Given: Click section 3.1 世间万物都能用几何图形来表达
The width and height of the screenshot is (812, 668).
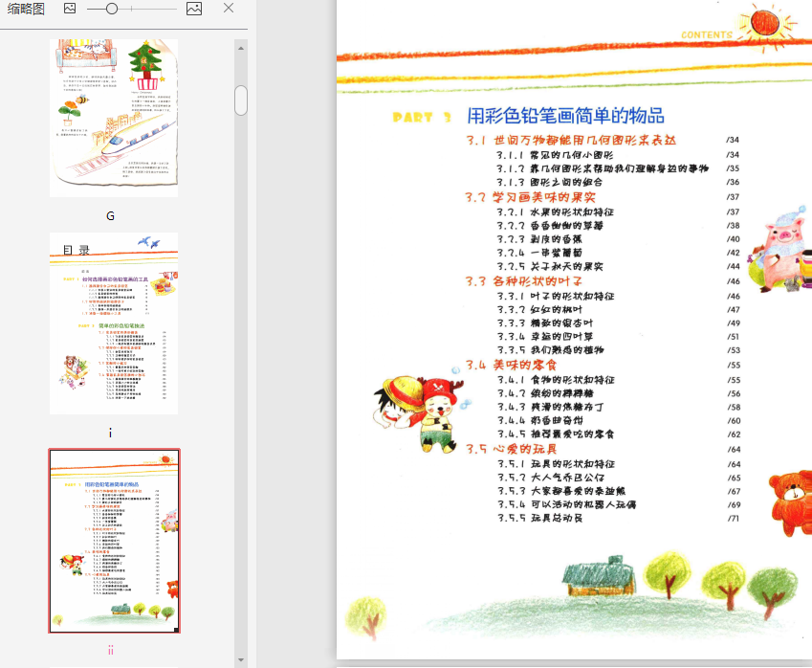Looking at the screenshot, I should [571, 140].
